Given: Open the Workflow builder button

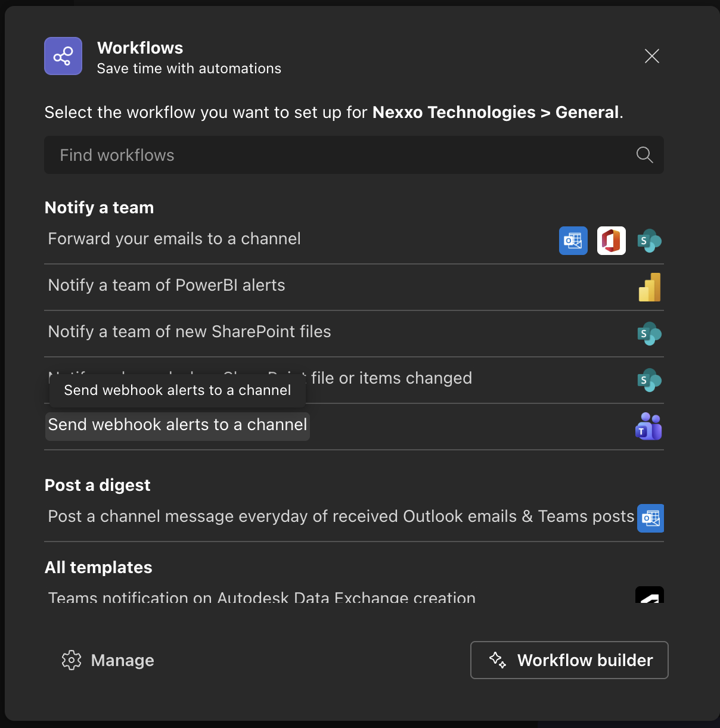Looking at the screenshot, I should coord(569,660).
